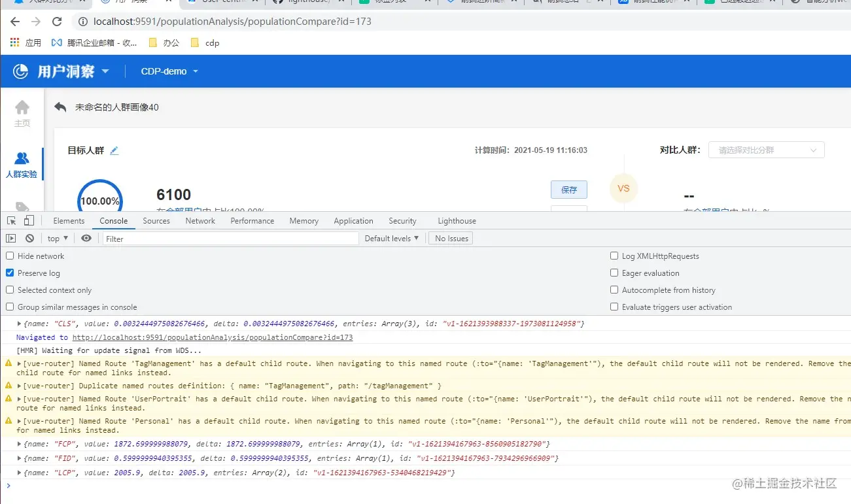The image size is (851, 504).
Task: Click the live expression eye icon
Action: [x=86, y=239]
